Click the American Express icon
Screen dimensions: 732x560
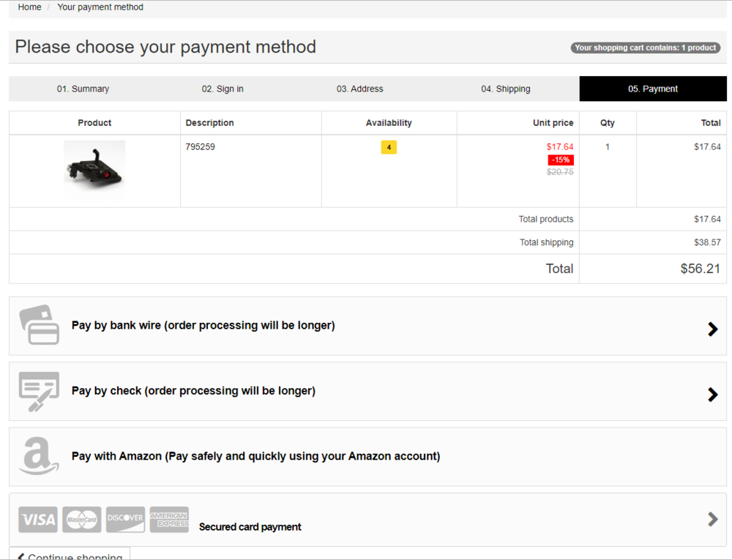click(169, 520)
